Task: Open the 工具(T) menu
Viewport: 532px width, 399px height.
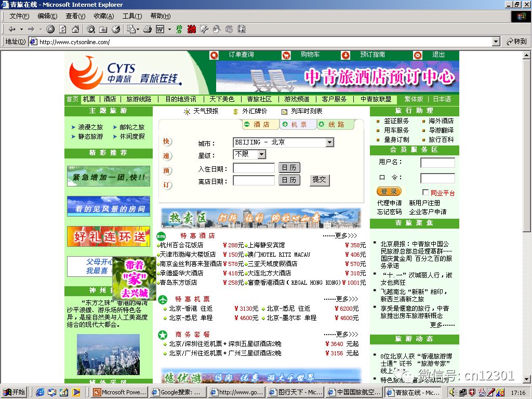Action: tap(132, 16)
